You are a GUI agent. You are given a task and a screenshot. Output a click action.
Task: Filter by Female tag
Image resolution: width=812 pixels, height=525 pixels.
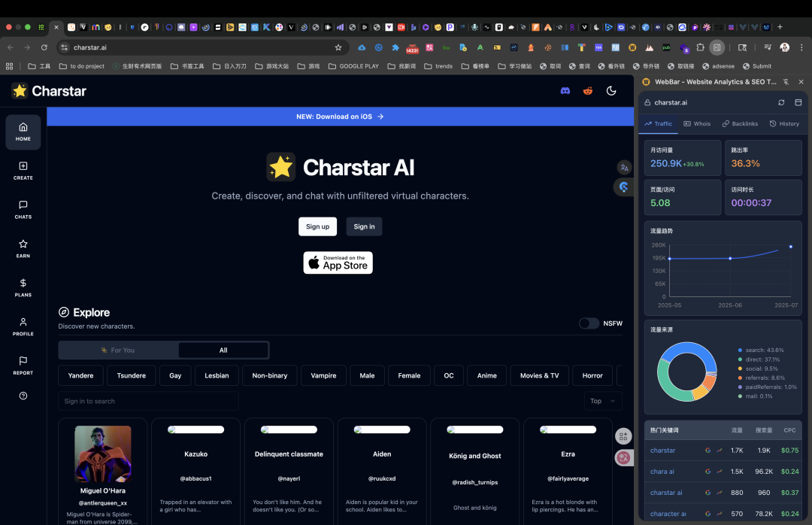[409, 376]
